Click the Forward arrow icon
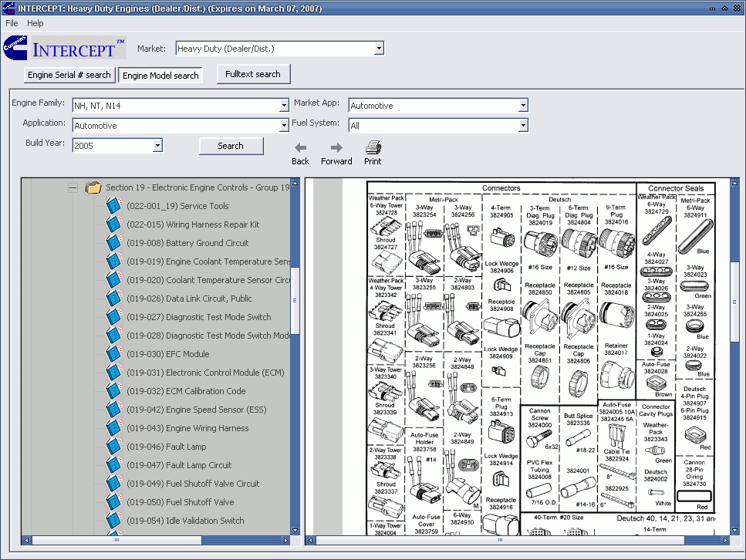Viewport: 746px width, 560px height. point(336,148)
